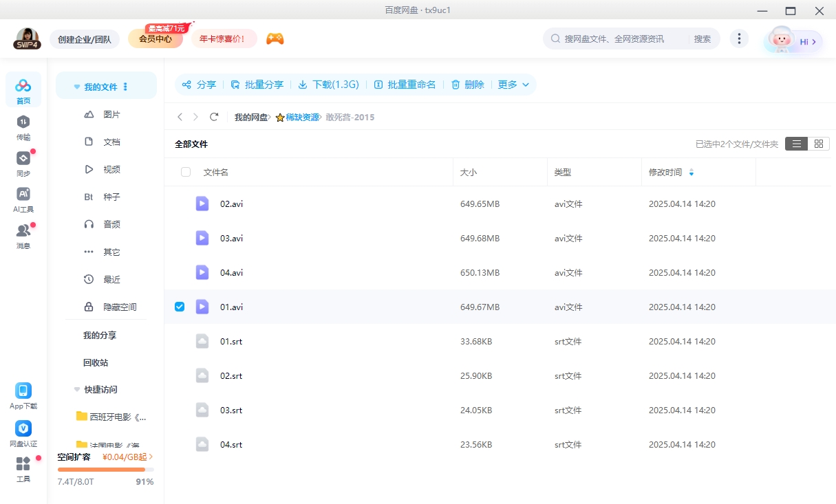Switch to grid view layout
The height and width of the screenshot is (504, 836).
(819, 144)
